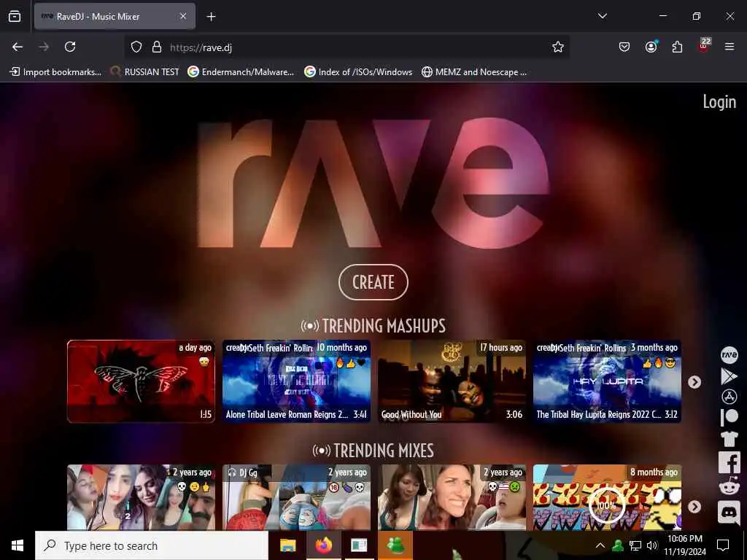Open the extension icon with 22 badge
747x560 pixels.
(x=704, y=46)
